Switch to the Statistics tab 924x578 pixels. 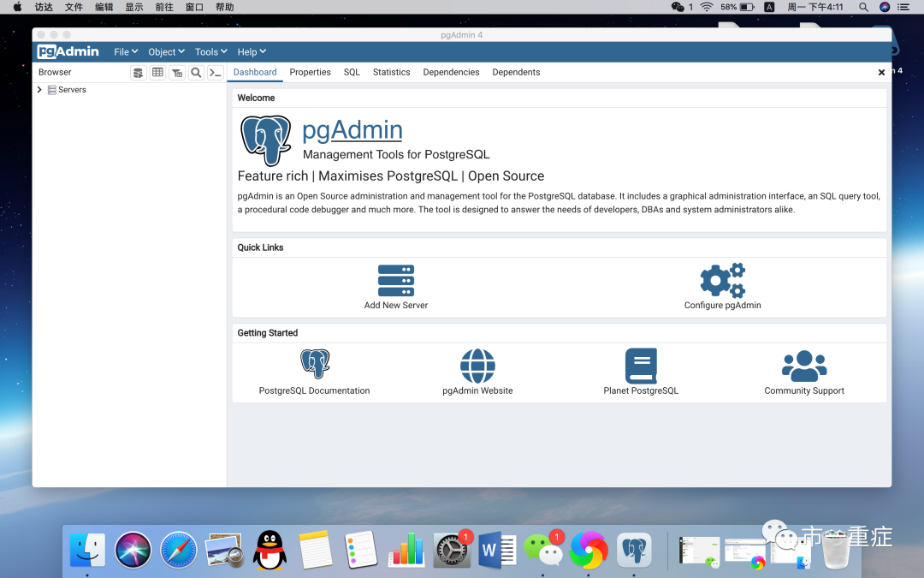point(391,72)
